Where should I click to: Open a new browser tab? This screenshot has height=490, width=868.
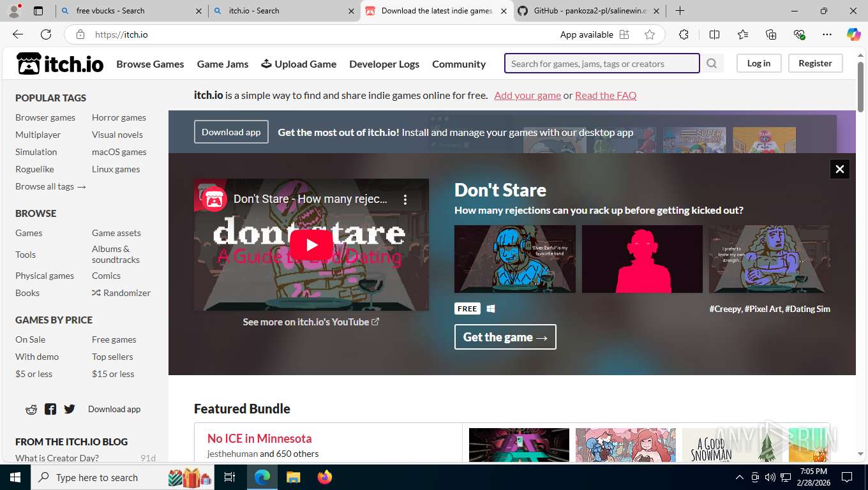(x=680, y=11)
